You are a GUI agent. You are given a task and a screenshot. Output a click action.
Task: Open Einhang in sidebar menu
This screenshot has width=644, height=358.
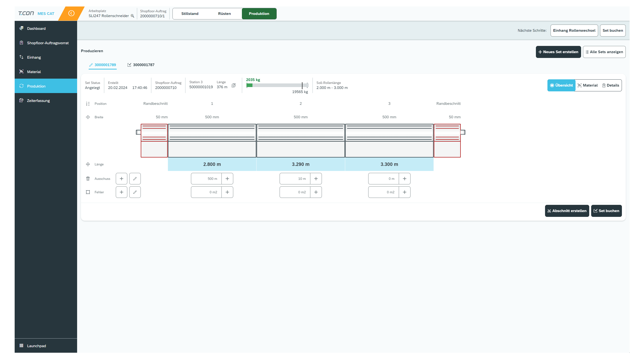click(x=34, y=57)
